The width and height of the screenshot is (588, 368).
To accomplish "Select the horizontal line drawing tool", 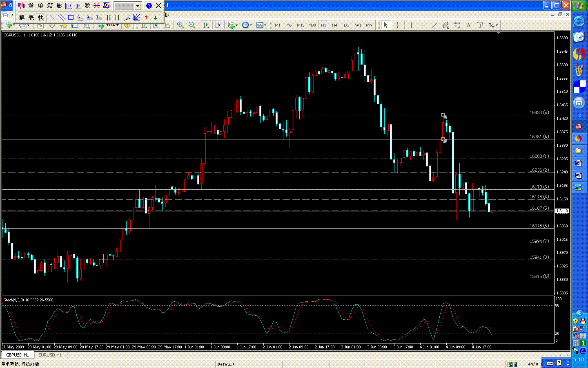I will 423,25.
